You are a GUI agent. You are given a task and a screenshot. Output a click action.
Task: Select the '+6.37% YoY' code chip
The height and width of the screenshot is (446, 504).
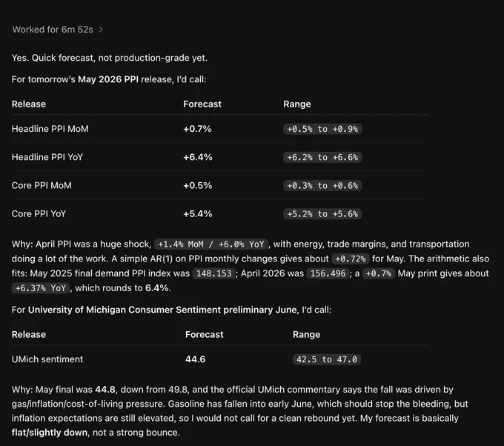coord(41,288)
